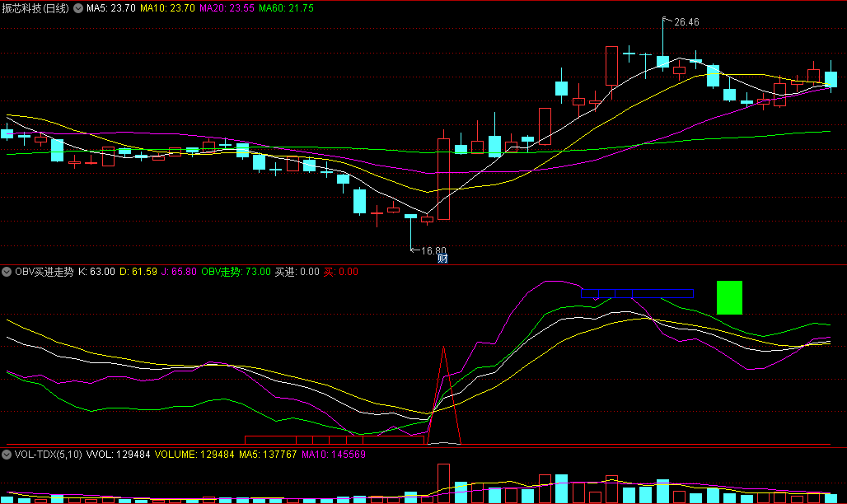The height and width of the screenshot is (504, 847).
Task: Click the 26.46 high price annotation
Action: [686, 22]
